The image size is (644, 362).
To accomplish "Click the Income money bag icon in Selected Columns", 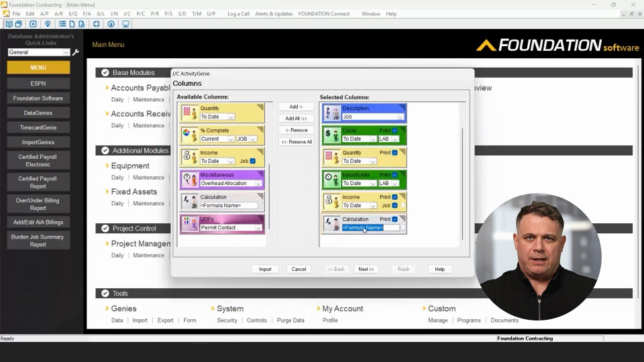I will pyautogui.click(x=331, y=201).
